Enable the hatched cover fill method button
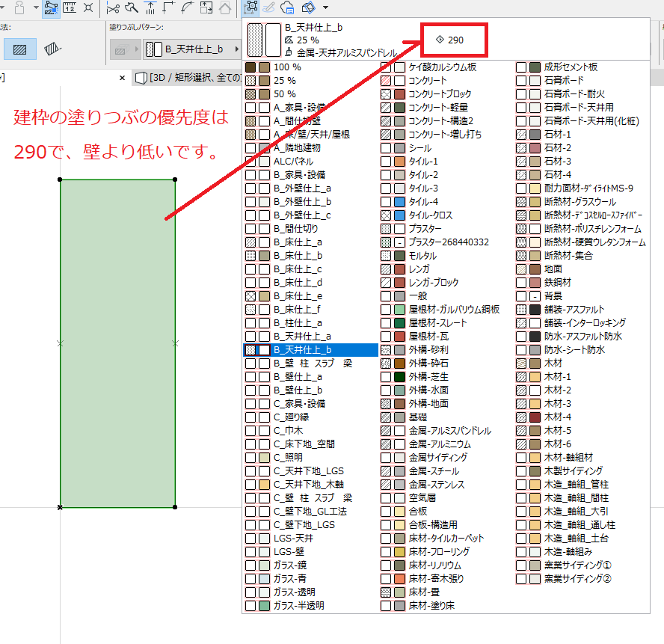The height and width of the screenshot is (644, 664). tap(20, 49)
